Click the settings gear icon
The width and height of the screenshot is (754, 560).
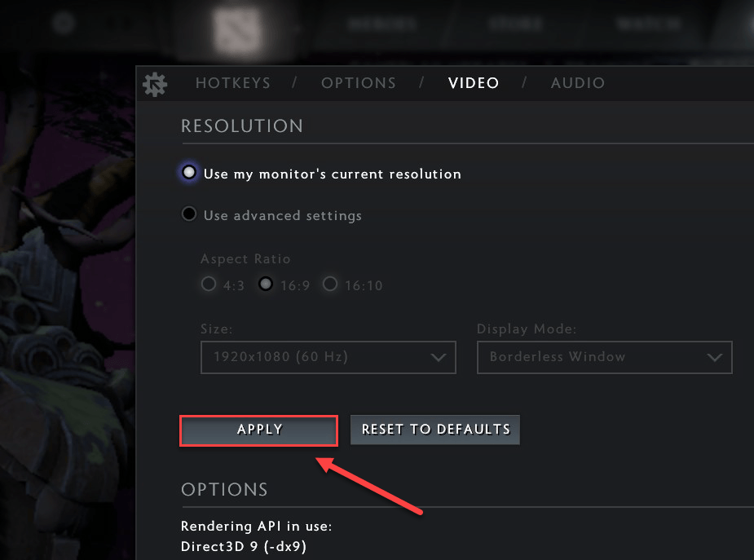click(x=155, y=83)
